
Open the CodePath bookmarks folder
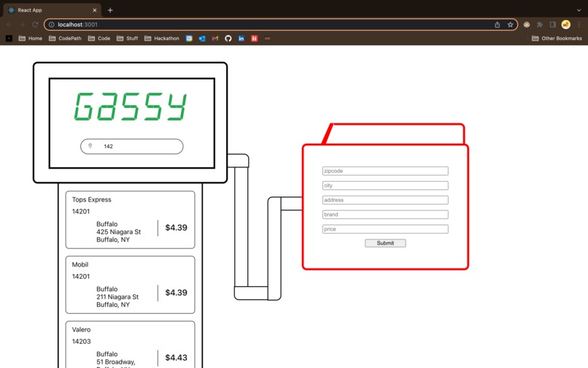pyautogui.click(x=65, y=38)
